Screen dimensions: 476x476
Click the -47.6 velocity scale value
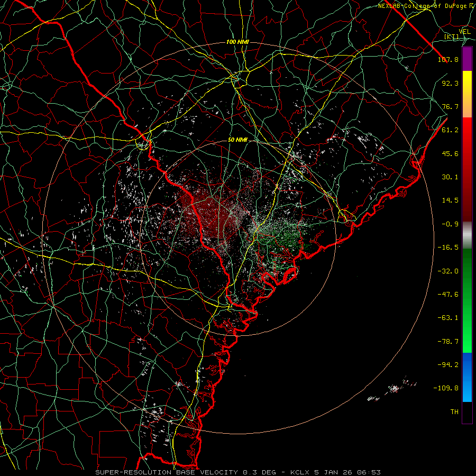tap(448, 295)
